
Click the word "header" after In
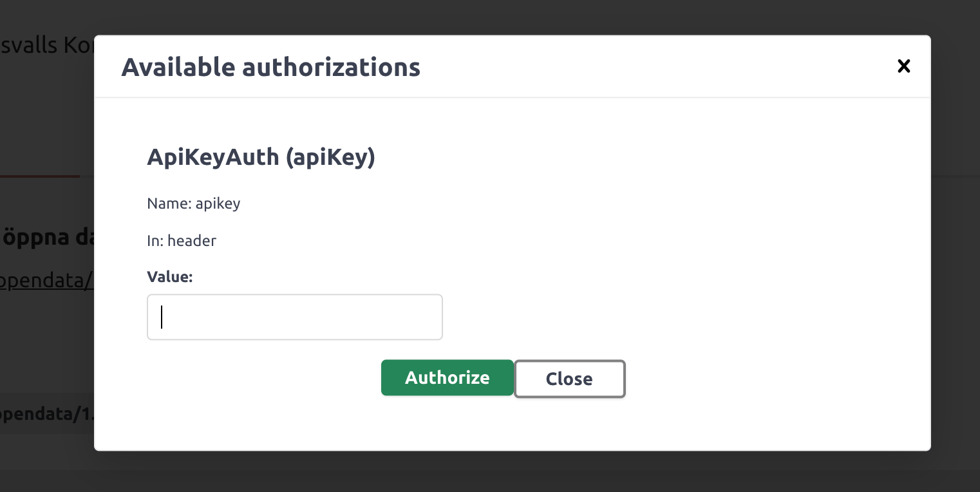[192, 241]
